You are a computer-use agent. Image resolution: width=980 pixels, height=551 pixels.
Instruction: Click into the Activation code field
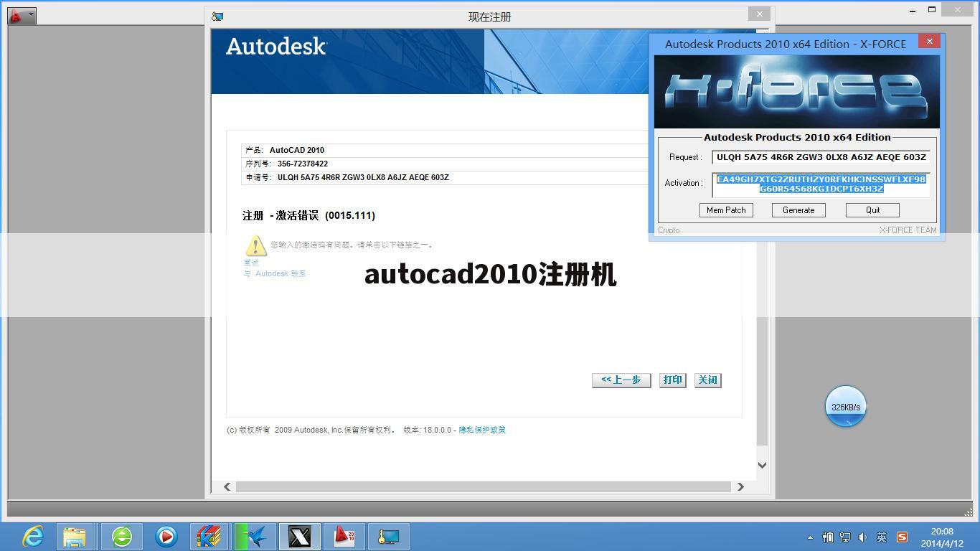[821, 184]
